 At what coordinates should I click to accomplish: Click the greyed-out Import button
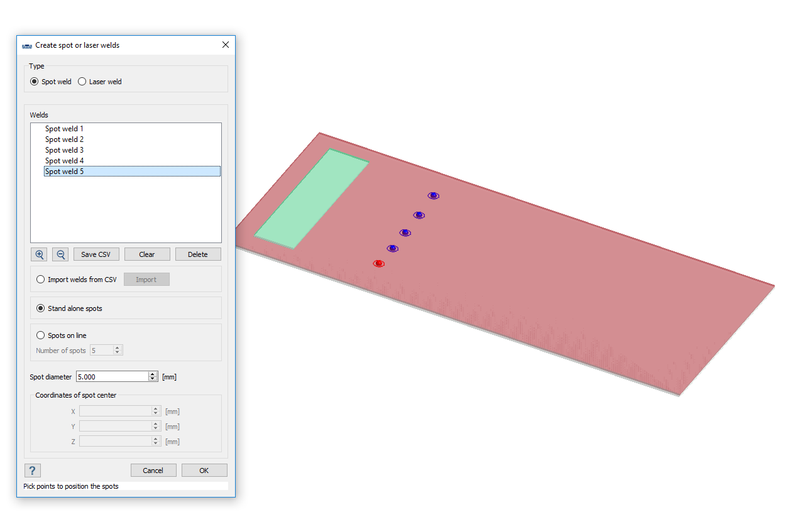(146, 280)
